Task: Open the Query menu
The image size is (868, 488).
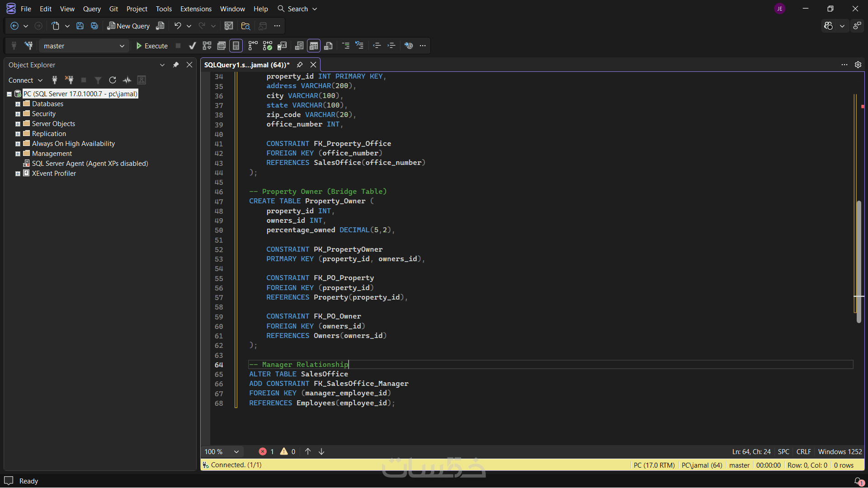Action: click(x=91, y=9)
